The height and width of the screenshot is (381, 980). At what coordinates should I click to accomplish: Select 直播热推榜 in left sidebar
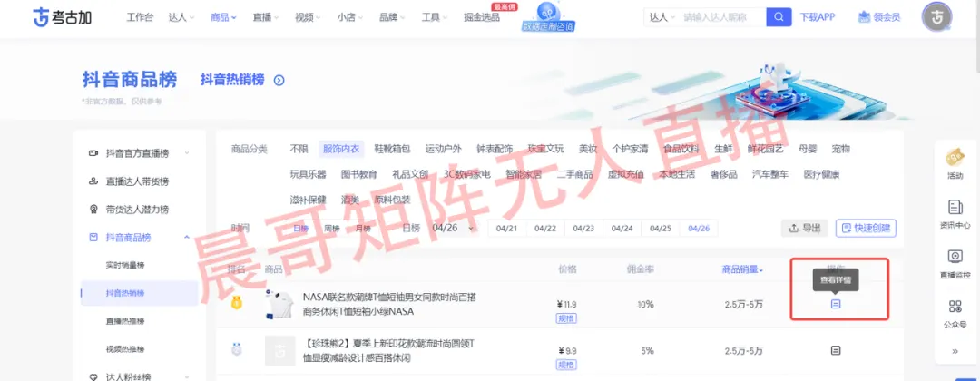(125, 321)
